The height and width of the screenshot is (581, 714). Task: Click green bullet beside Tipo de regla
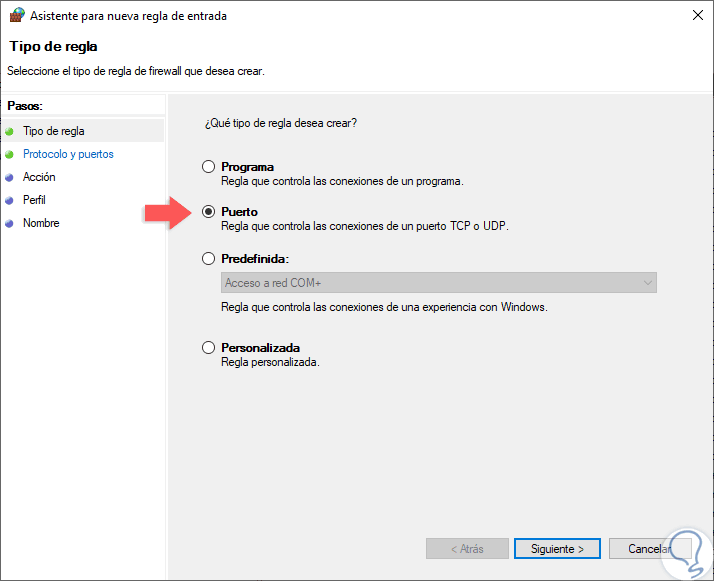11,131
